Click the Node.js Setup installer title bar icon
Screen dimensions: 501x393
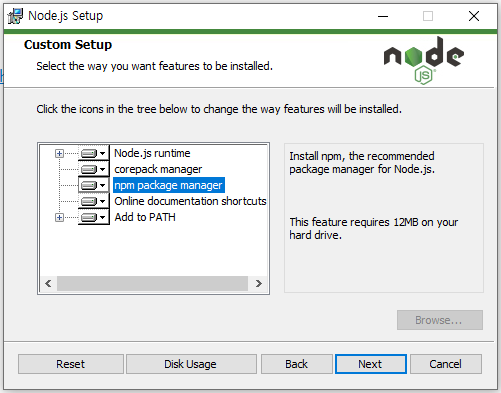pyautogui.click(x=15, y=16)
